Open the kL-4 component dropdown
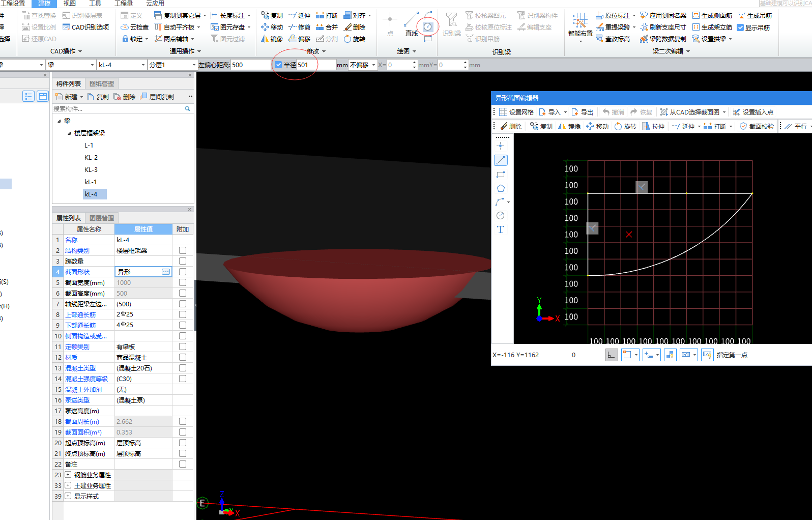812x520 pixels. point(142,65)
